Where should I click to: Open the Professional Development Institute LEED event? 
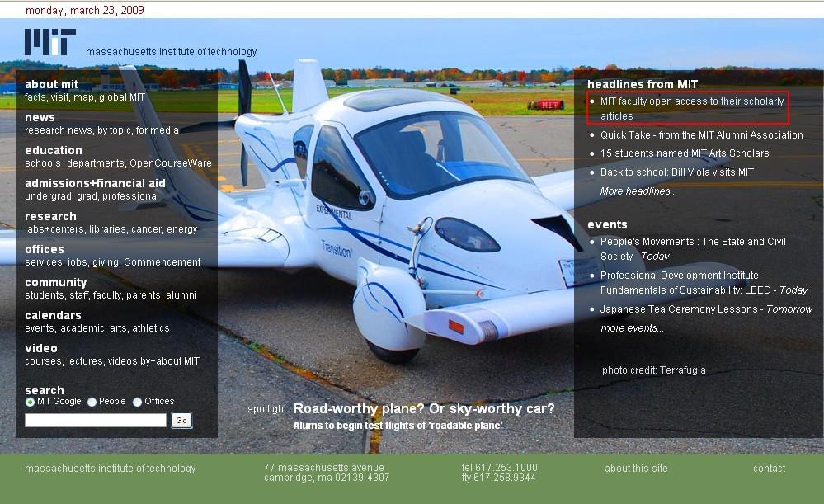(x=704, y=283)
